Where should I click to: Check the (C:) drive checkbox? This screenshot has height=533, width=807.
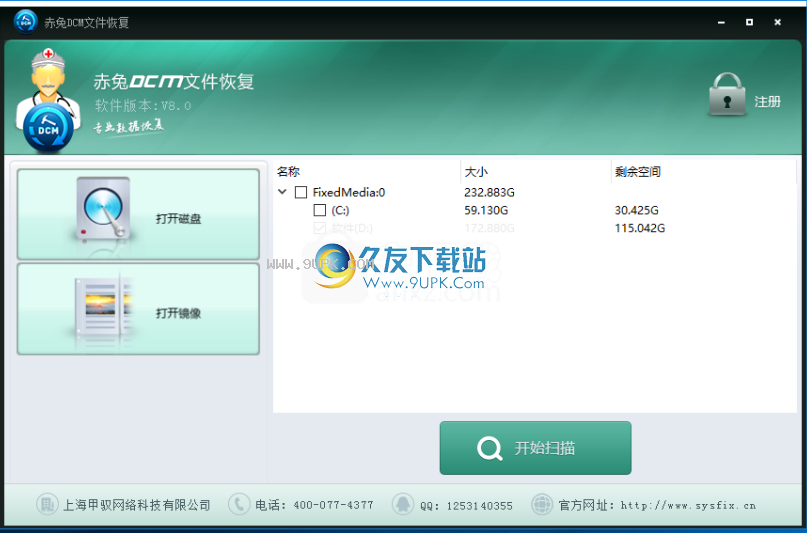pyautogui.click(x=320, y=210)
